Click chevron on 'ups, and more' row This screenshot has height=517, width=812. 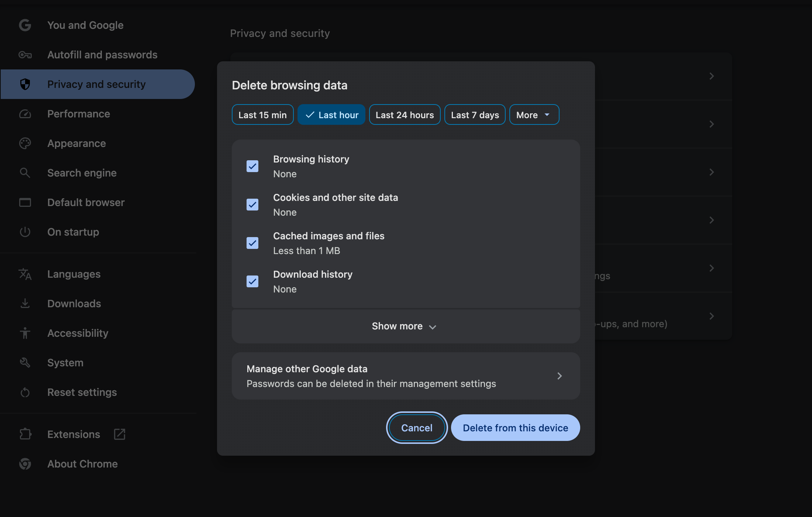click(x=712, y=316)
